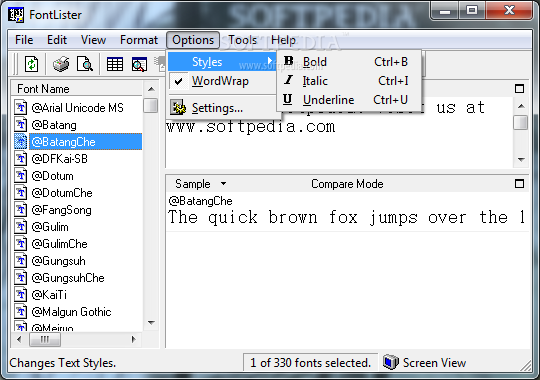This screenshot has height=380, width=540.
Task: Select the @Gulim font row
Action: tap(50, 227)
